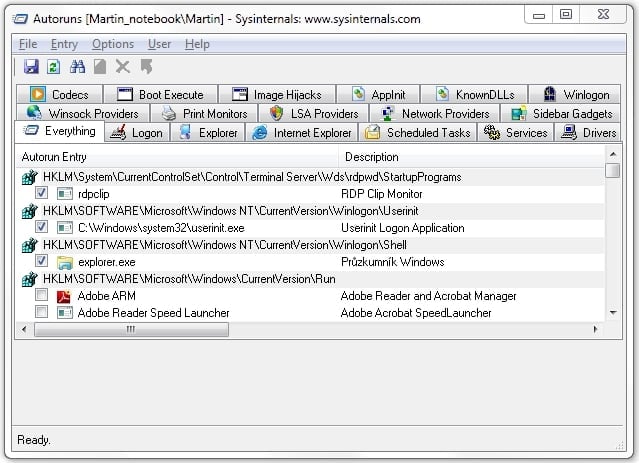Image resolution: width=639 pixels, height=463 pixels.
Task: Click the Adobe ARM PDF icon
Action: [64, 296]
